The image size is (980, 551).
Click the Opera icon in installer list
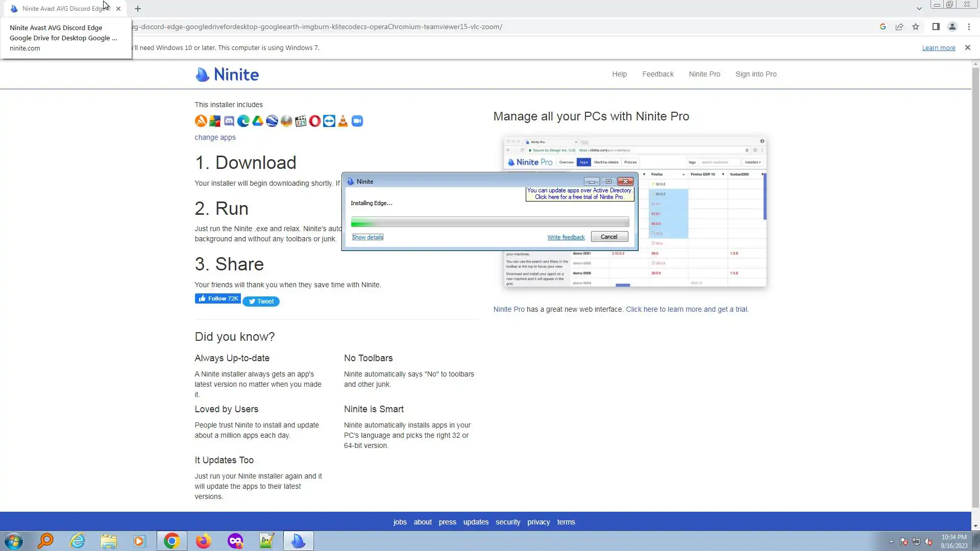tap(315, 121)
